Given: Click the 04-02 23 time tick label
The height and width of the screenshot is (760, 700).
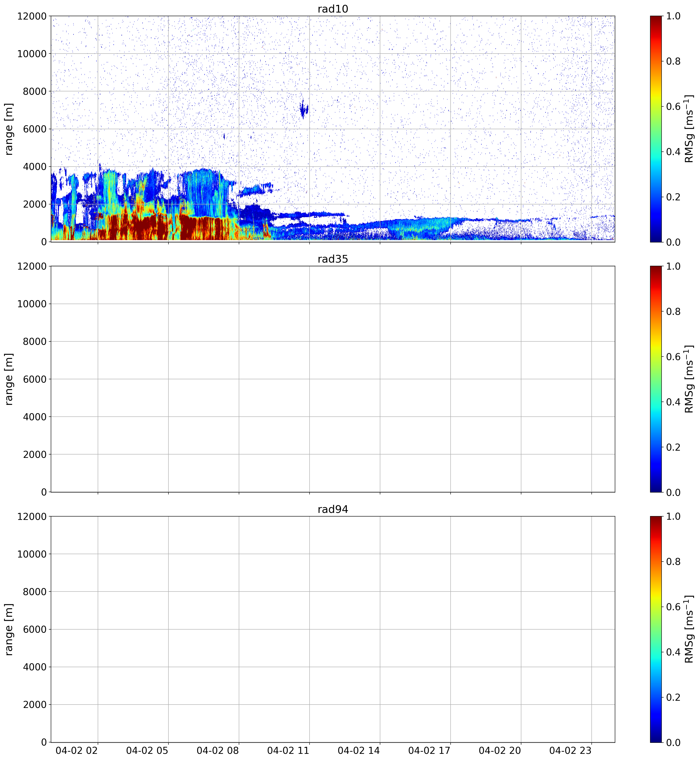Looking at the screenshot, I should pos(570,751).
